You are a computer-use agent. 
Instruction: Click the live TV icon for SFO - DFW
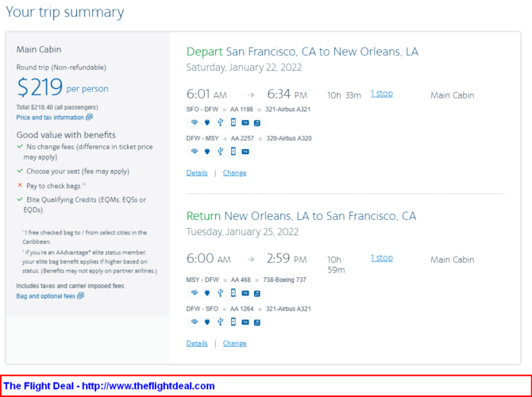pos(245,122)
